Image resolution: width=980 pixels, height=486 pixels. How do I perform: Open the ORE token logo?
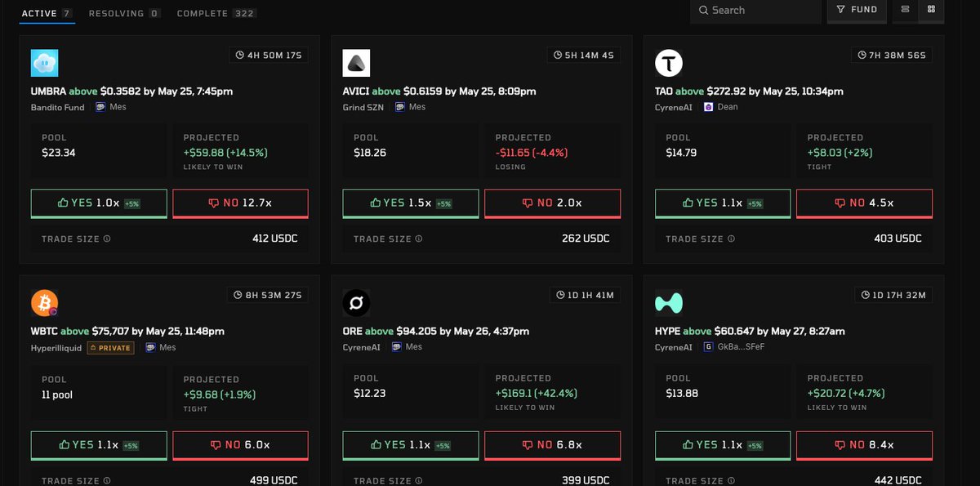pos(356,303)
